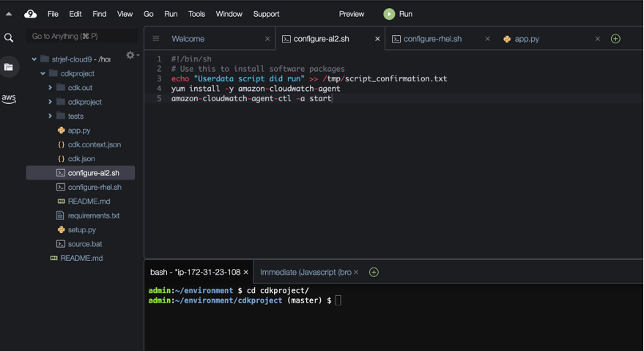Open file tree settings gear
The width and height of the screenshot is (644, 351).
130,55
